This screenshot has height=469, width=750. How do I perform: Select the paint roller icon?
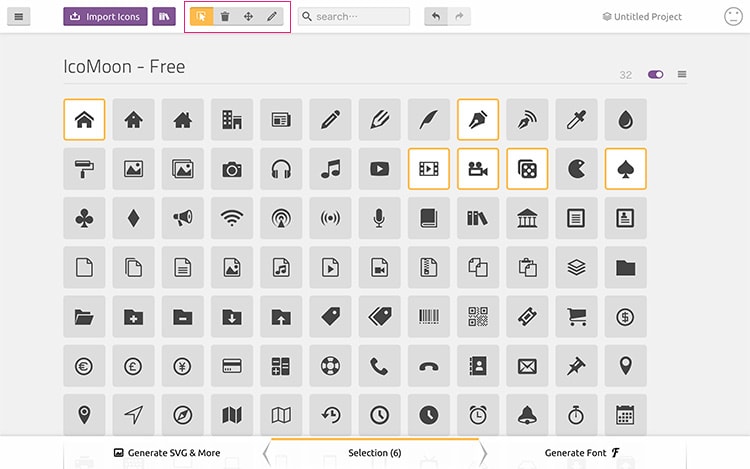click(x=84, y=169)
